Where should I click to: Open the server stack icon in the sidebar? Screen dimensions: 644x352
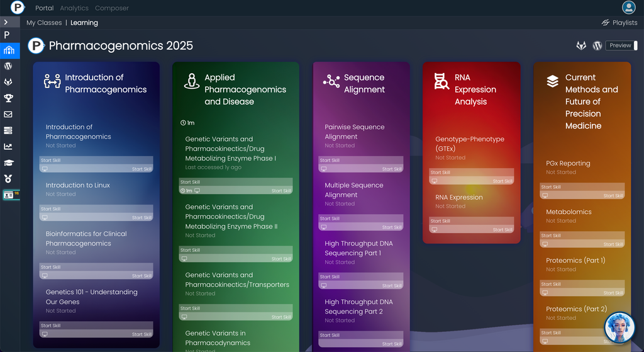click(8, 130)
